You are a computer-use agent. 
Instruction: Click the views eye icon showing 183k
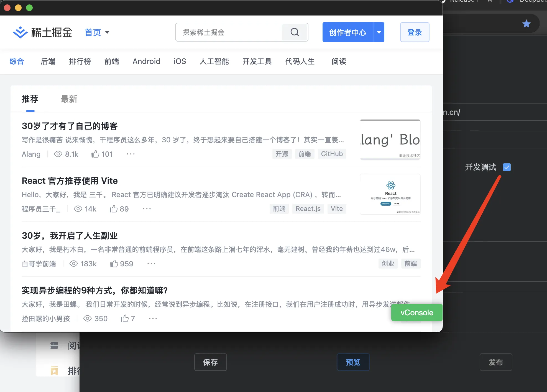tap(73, 264)
